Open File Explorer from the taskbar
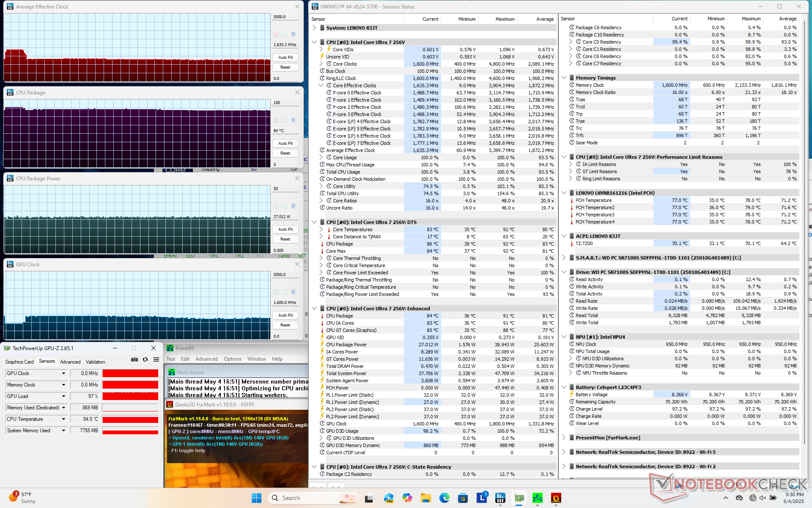 tap(425, 498)
